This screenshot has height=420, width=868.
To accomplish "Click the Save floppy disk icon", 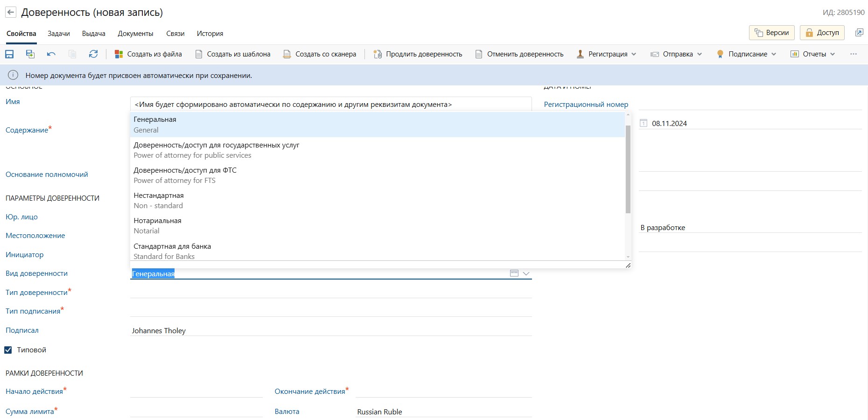I will 9,54.
